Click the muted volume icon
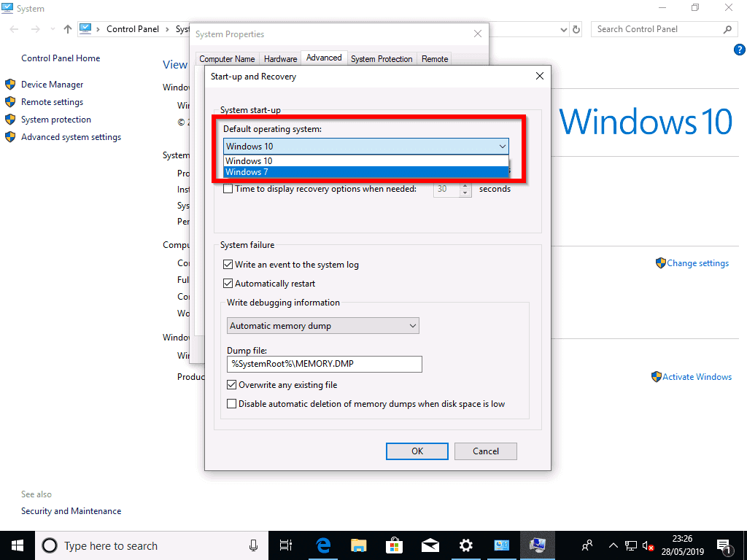The width and height of the screenshot is (747, 560). [x=648, y=545]
